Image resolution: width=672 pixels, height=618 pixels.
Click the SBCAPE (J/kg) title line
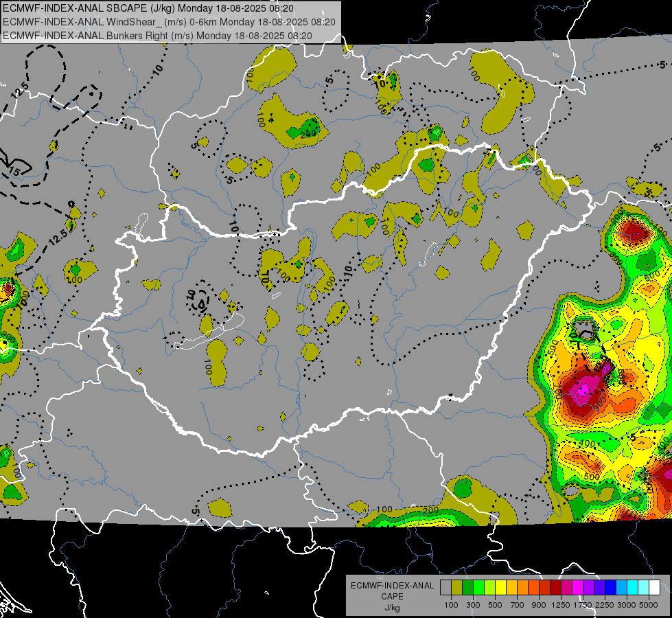[x=148, y=8]
